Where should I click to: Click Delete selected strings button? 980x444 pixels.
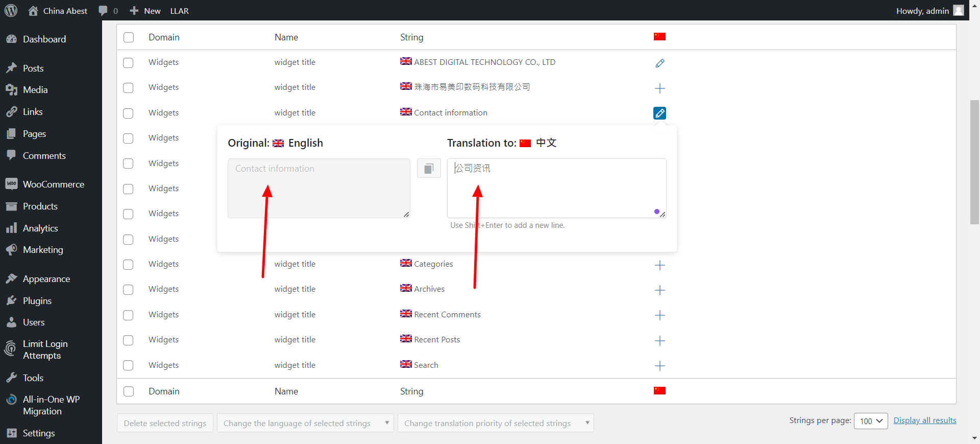(165, 423)
